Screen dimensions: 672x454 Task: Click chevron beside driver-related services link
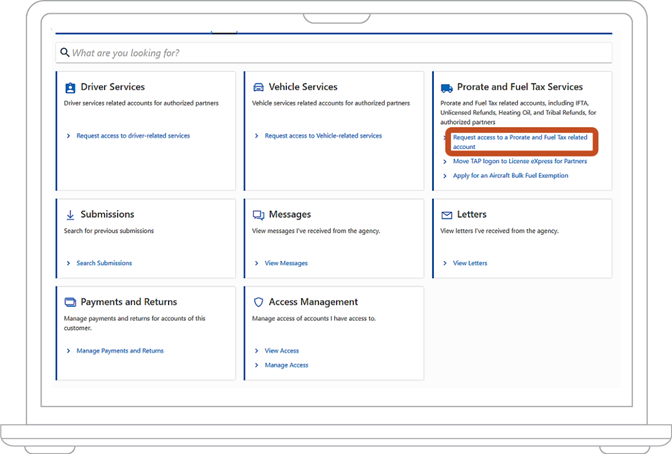click(x=68, y=136)
